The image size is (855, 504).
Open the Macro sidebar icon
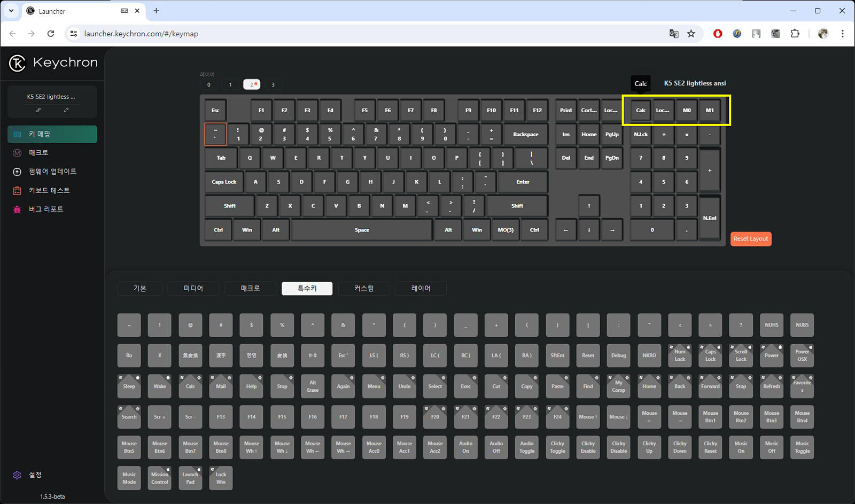[x=17, y=153]
